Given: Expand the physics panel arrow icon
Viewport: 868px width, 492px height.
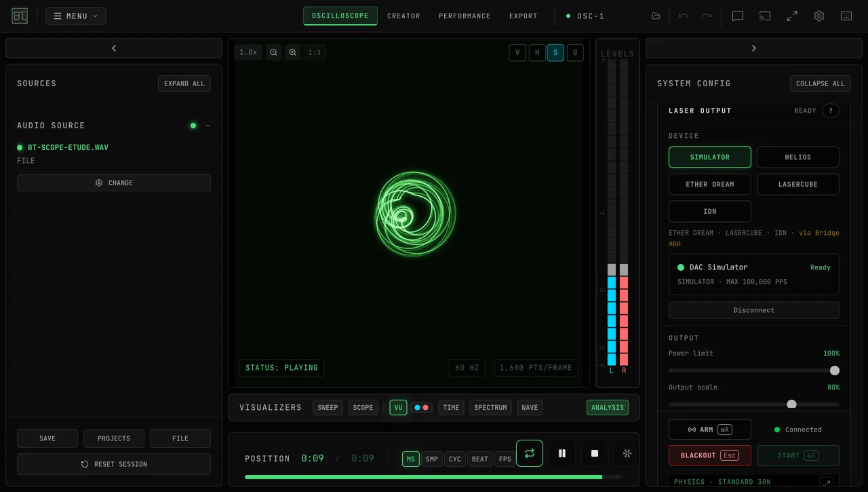Looking at the screenshot, I should coord(827,482).
